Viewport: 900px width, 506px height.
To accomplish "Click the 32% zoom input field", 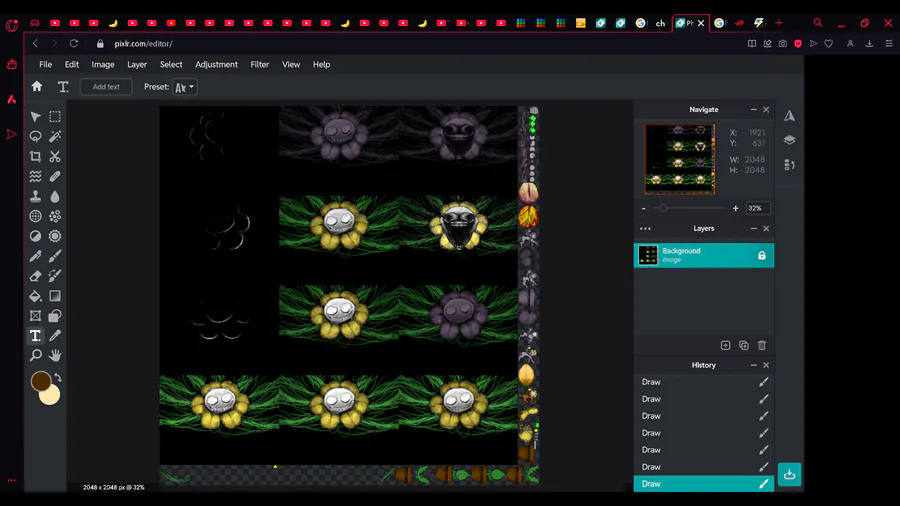I will (758, 208).
